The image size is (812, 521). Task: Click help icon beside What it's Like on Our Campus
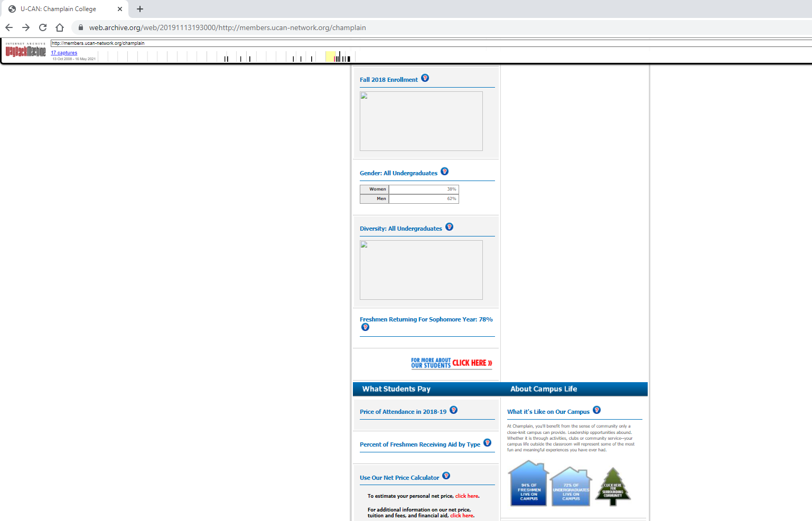(596, 410)
